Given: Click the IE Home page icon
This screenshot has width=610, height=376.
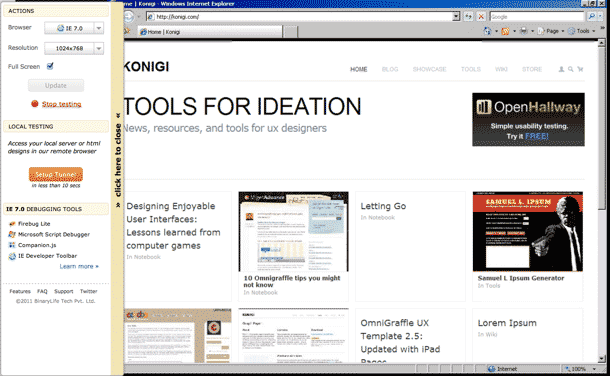Looking at the screenshot, I should pos(487,31).
